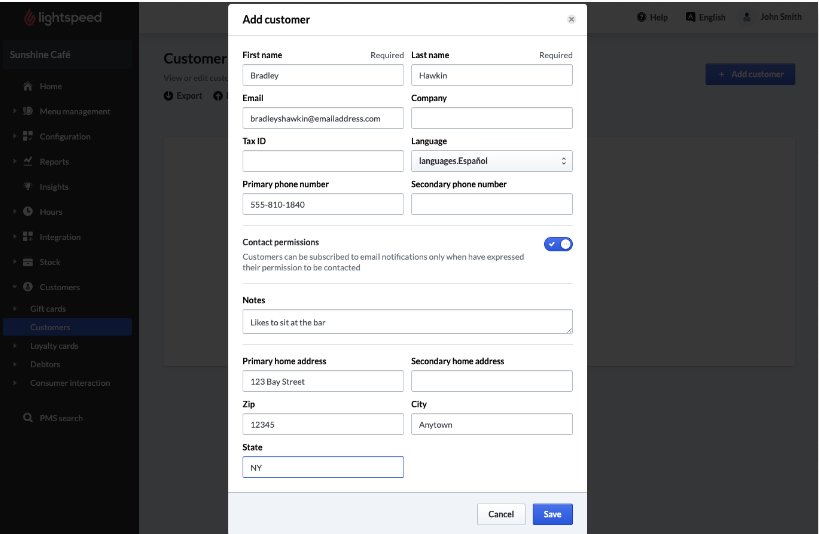Click the Insights trophy icon
This screenshot has height=534, width=819.
[28, 187]
